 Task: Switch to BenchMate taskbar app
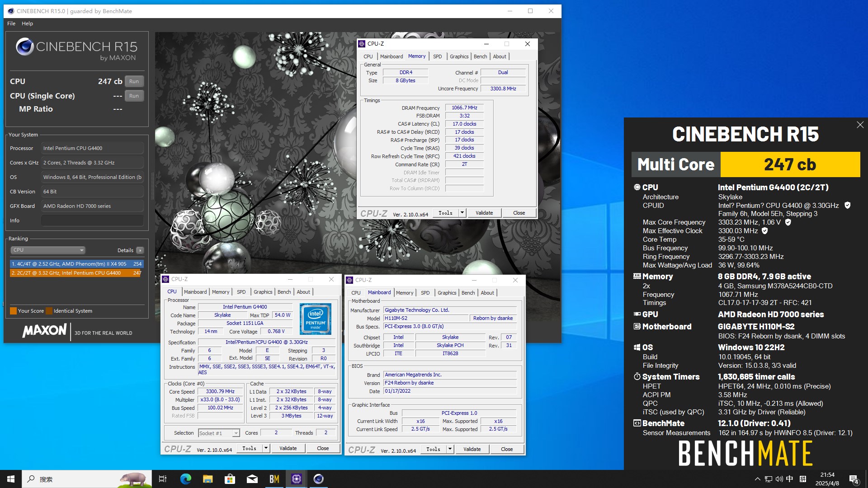coord(274,479)
